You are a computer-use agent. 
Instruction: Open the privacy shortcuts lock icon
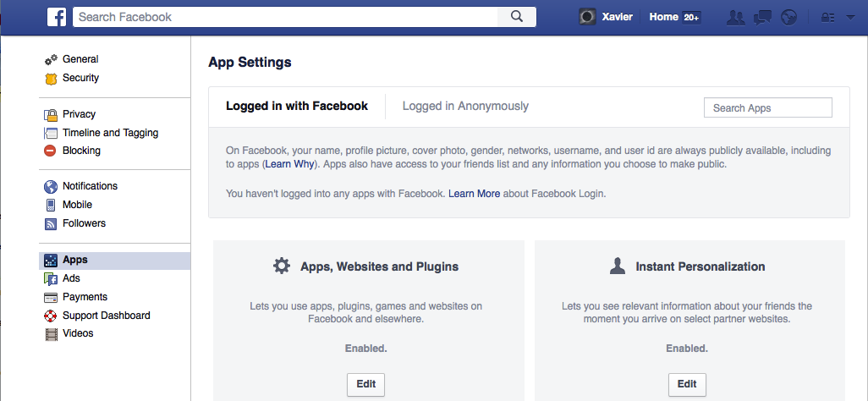(828, 17)
